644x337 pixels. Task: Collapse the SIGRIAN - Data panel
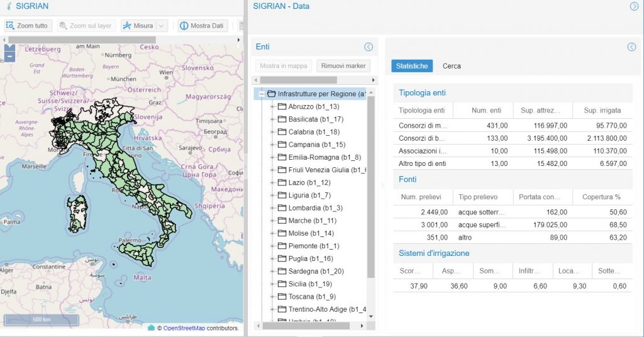634,6
